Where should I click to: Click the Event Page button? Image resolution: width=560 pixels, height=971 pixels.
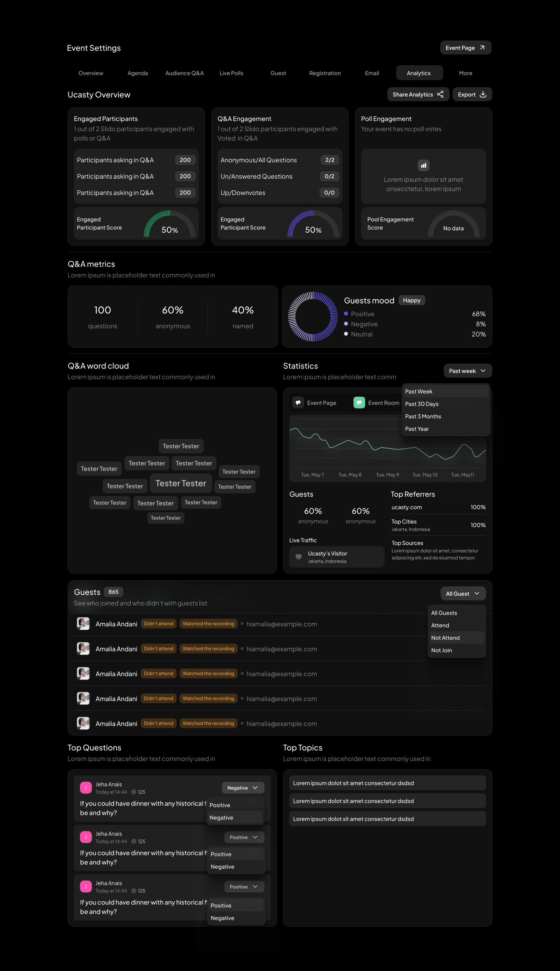[x=466, y=47]
